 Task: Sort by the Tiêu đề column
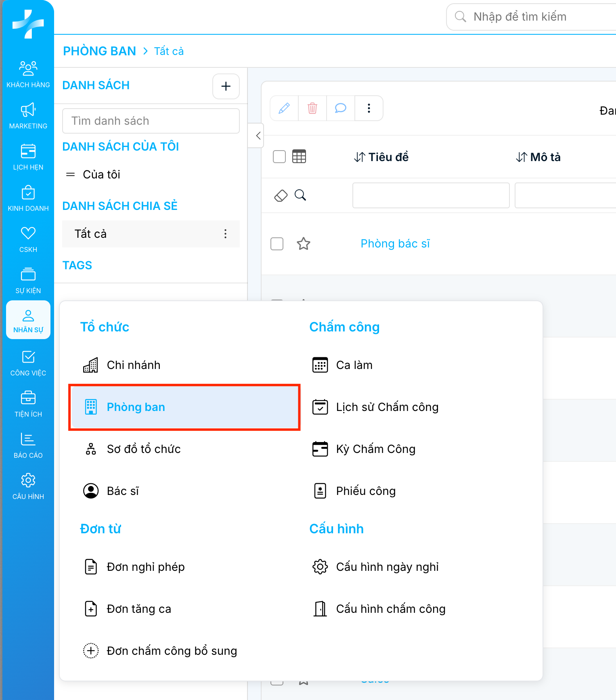coord(381,157)
